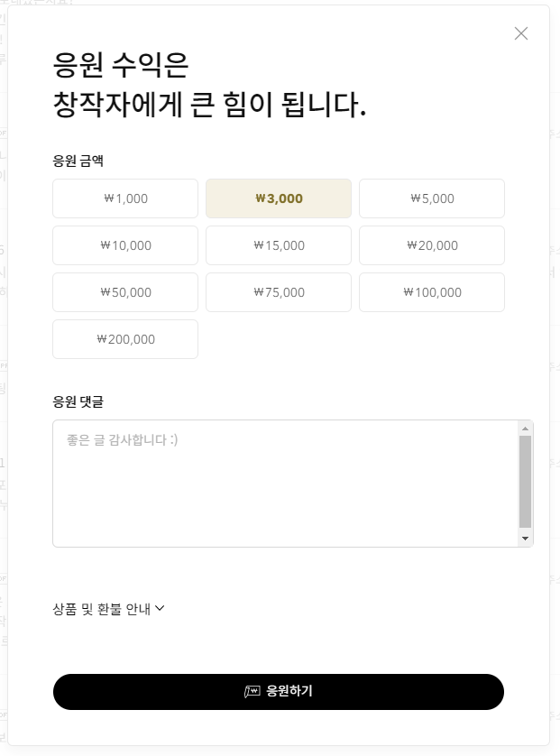Select ₩20,000 as the cheer amount

pos(432,245)
